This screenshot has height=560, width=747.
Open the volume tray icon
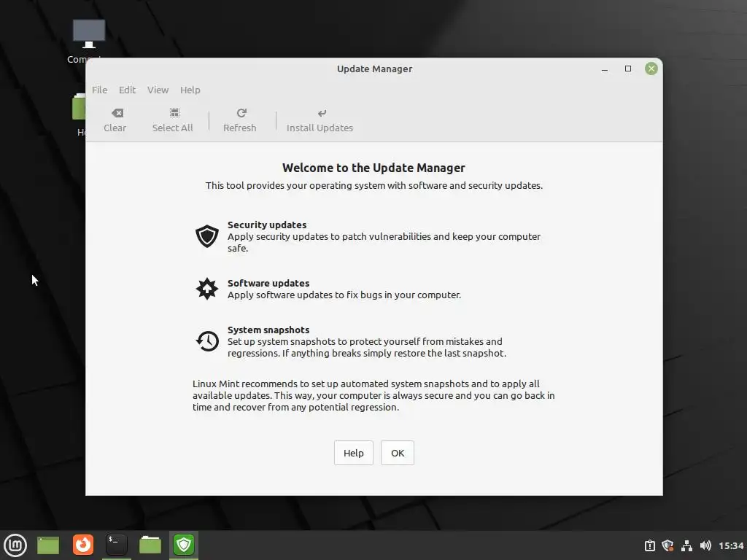(x=705, y=545)
